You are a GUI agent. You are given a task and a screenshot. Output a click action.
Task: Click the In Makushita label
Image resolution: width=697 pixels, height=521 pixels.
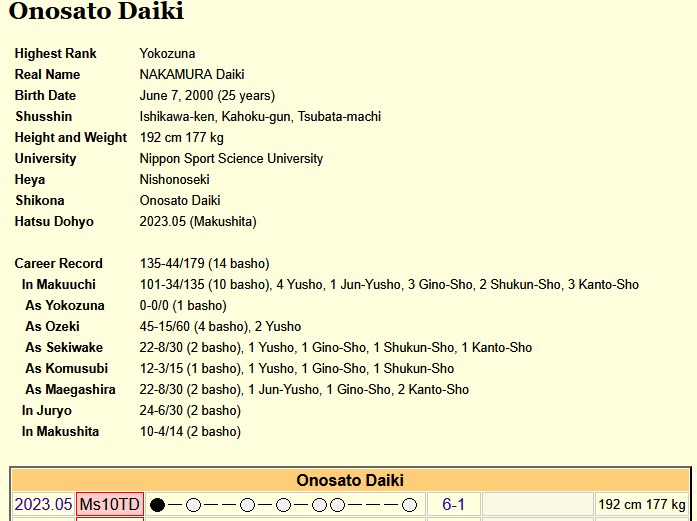point(60,431)
